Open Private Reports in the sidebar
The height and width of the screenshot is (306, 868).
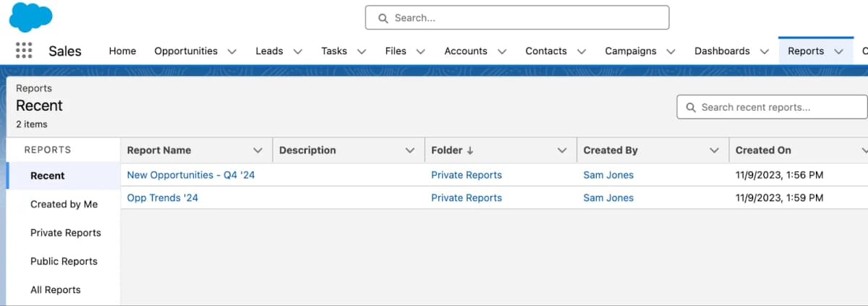coord(66,233)
